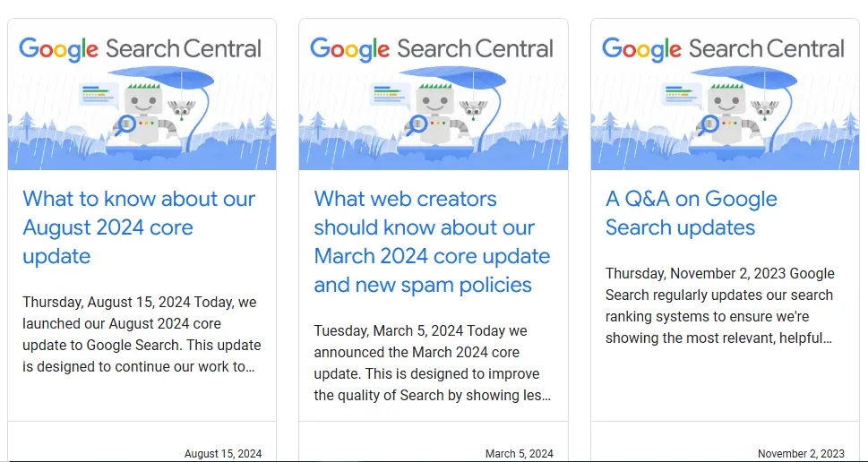The image size is (868, 462).
Task: Click the excerpt starting "Thursday, November 2, 2023 Google"
Action: [x=720, y=305]
